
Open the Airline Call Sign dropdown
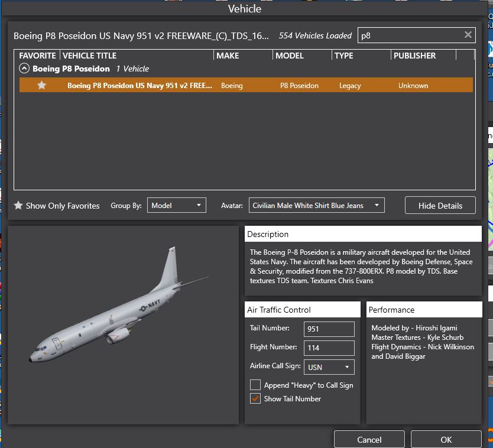pyautogui.click(x=329, y=367)
